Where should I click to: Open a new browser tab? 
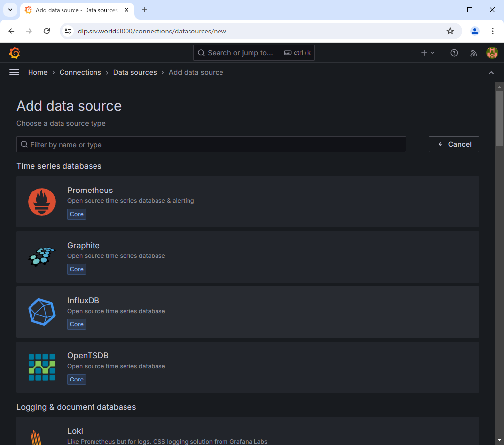(x=144, y=10)
